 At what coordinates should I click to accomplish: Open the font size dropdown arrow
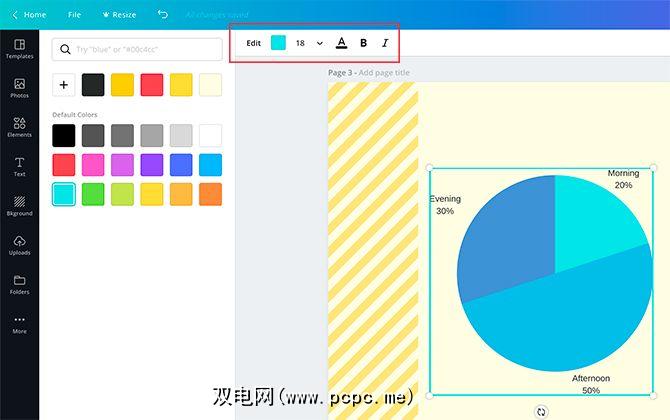[320, 43]
